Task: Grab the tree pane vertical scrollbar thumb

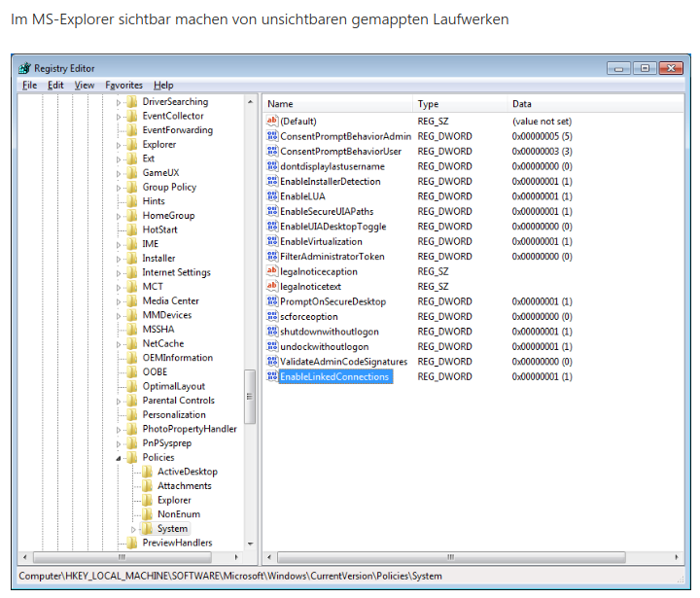Action: click(x=250, y=396)
